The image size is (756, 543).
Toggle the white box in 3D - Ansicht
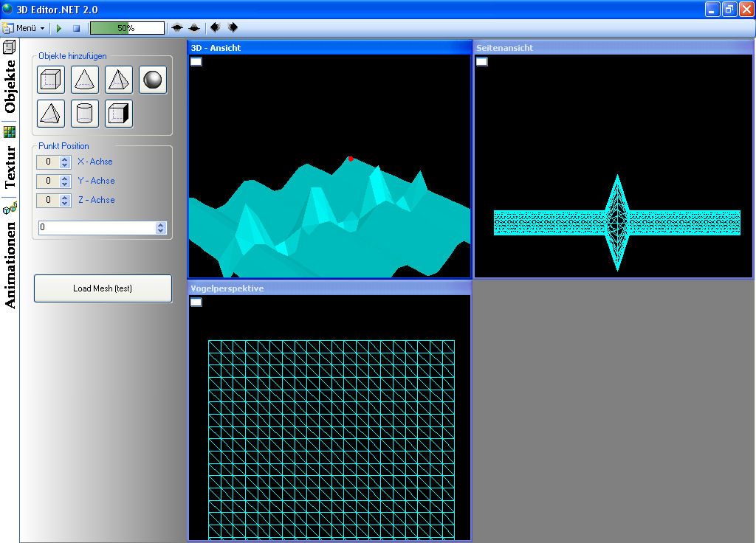[x=196, y=62]
